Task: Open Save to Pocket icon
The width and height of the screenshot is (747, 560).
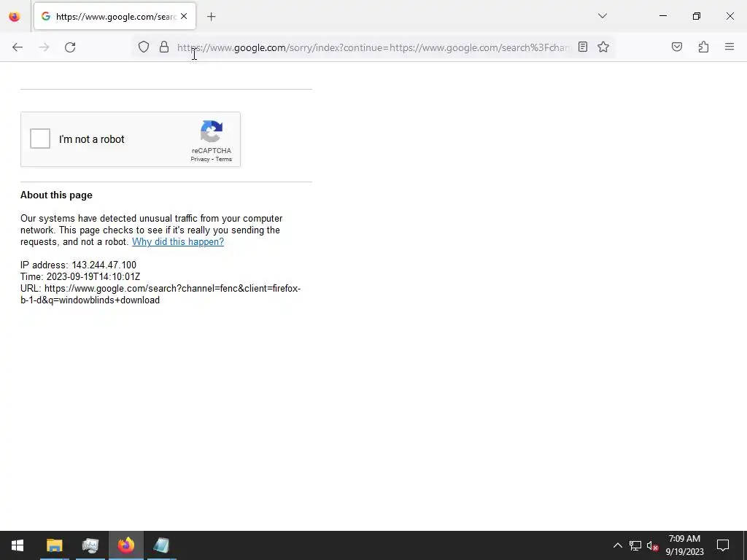Action: coord(677,47)
